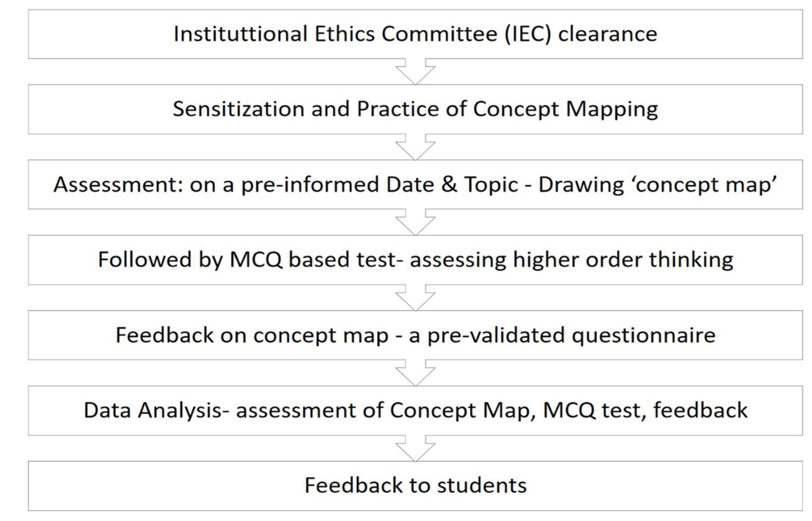Select the MCQ based test box
Viewport: 812px width, 521px height.
[415, 259]
